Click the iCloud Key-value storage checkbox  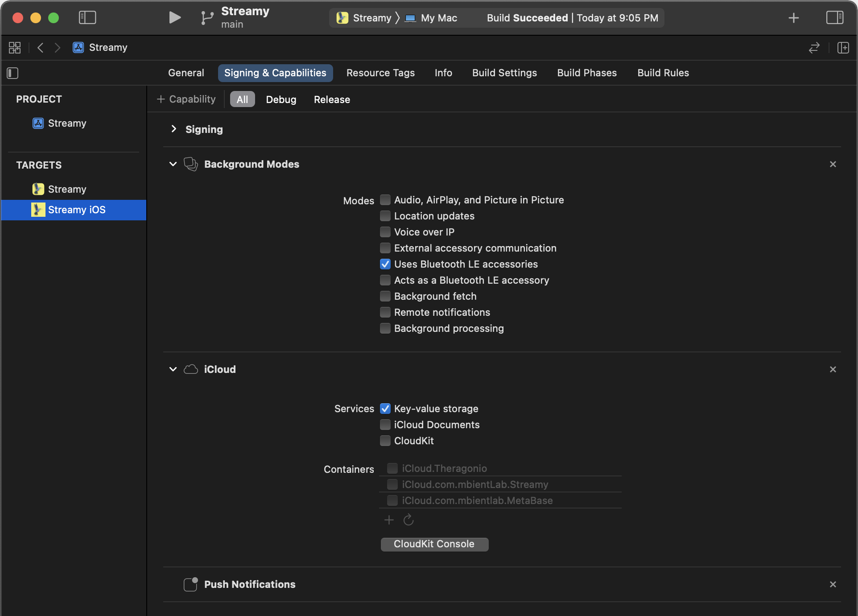385,408
